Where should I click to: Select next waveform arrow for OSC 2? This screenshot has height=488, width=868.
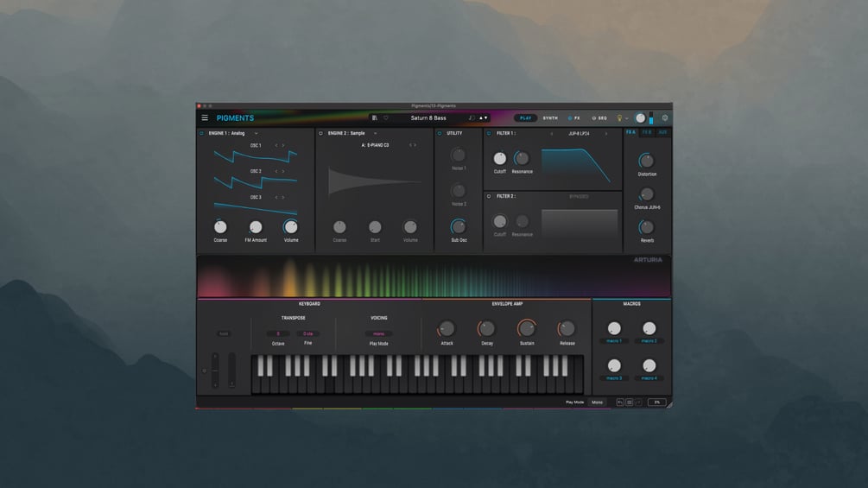tap(283, 172)
